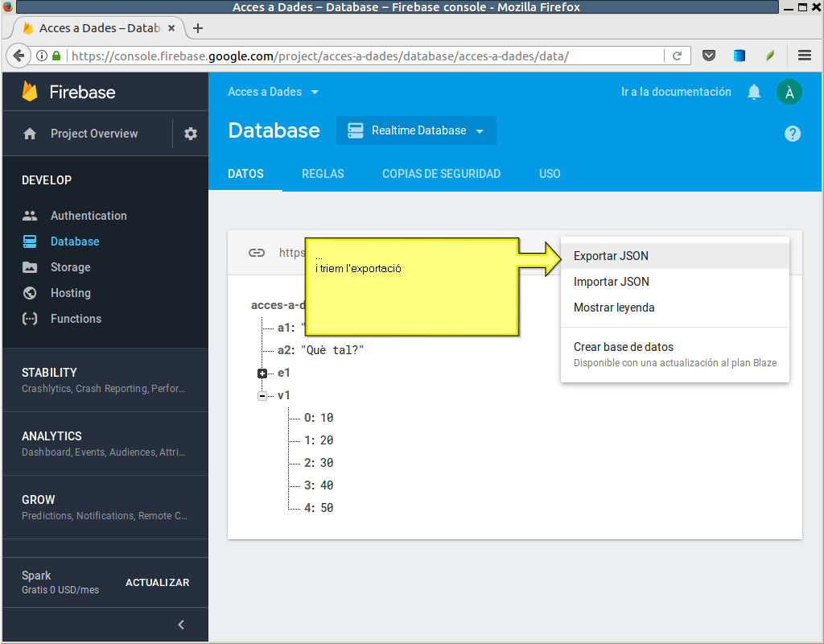
Task: Open the USO tab
Action: coord(550,174)
